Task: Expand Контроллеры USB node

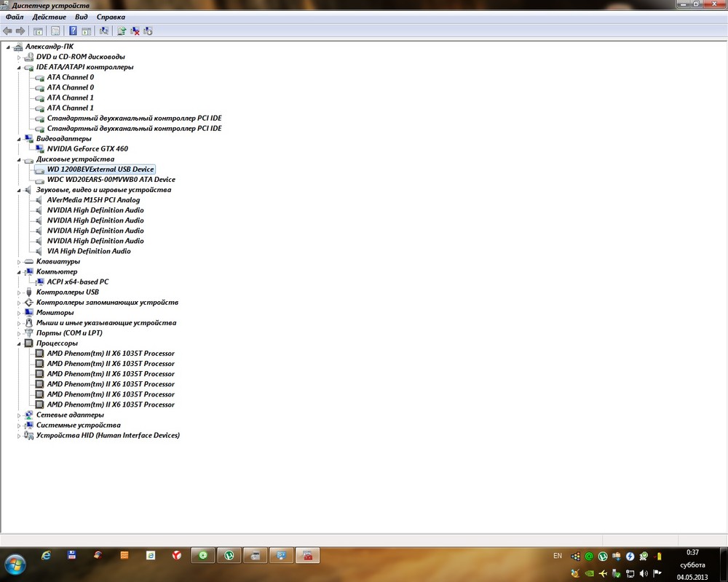Action: pyautogui.click(x=19, y=292)
